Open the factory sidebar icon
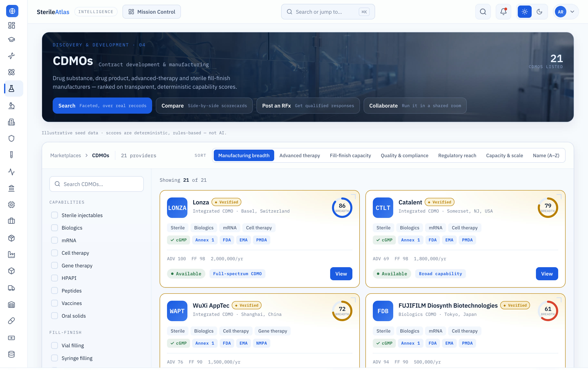The width and height of the screenshot is (588, 370). tap(11, 255)
